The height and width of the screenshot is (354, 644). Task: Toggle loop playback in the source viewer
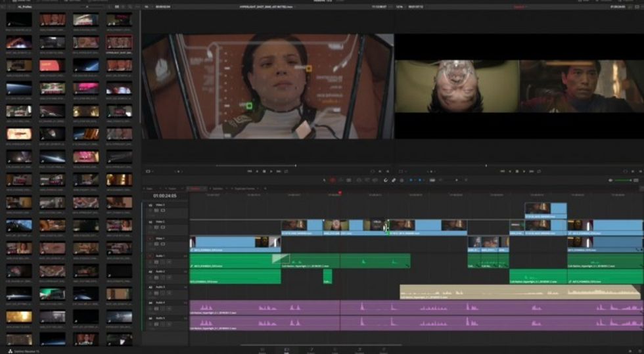(x=287, y=171)
